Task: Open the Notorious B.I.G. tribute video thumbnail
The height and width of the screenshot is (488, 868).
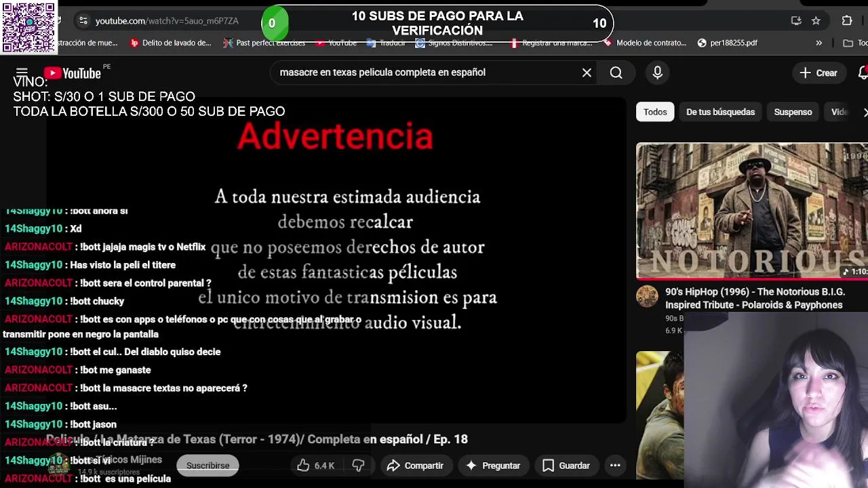Action: click(752, 211)
